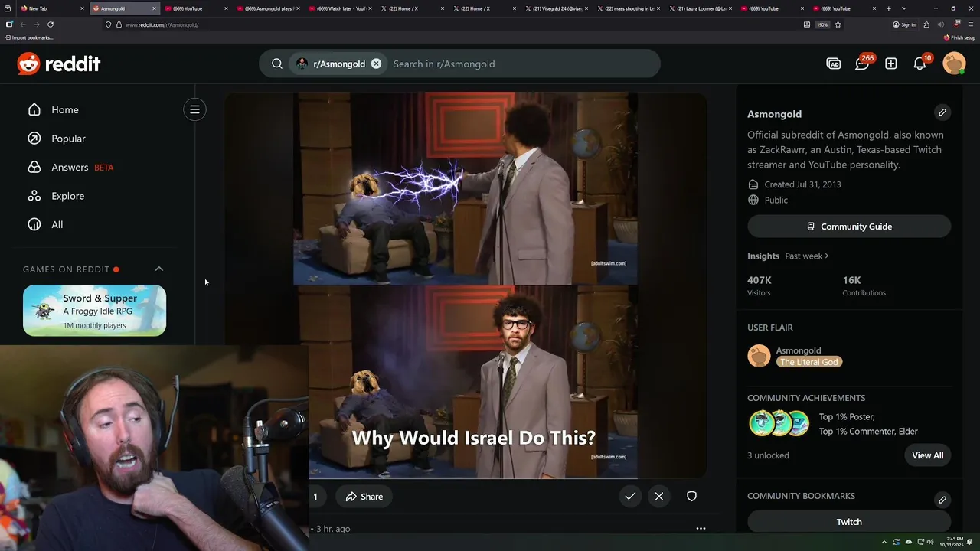Open the user profile avatar menu
The width and height of the screenshot is (980, 551).
coord(954,64)
